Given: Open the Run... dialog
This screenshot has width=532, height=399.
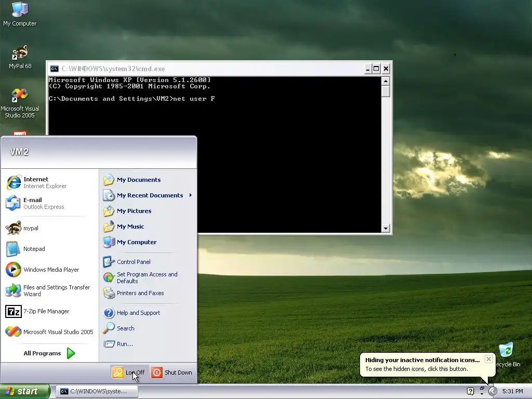Looking at the screenshot, I should click(148, 344).
